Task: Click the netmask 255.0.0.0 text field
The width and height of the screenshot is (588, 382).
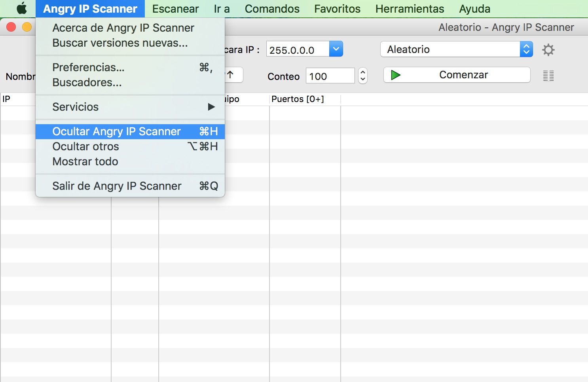Action: (298, 49)
